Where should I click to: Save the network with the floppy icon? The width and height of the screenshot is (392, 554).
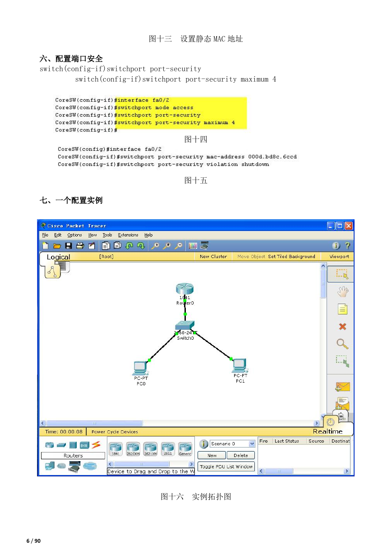tap(69, 246)
